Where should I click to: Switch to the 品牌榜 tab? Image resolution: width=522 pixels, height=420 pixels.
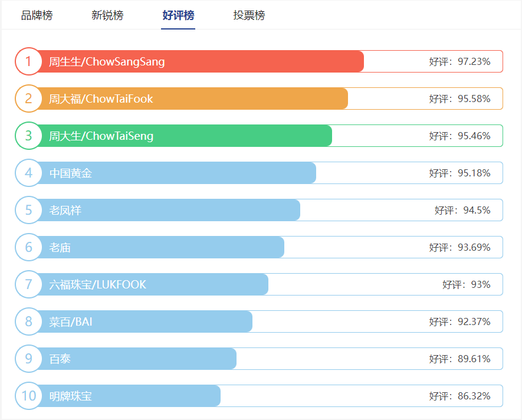click(x=37, y=15)
